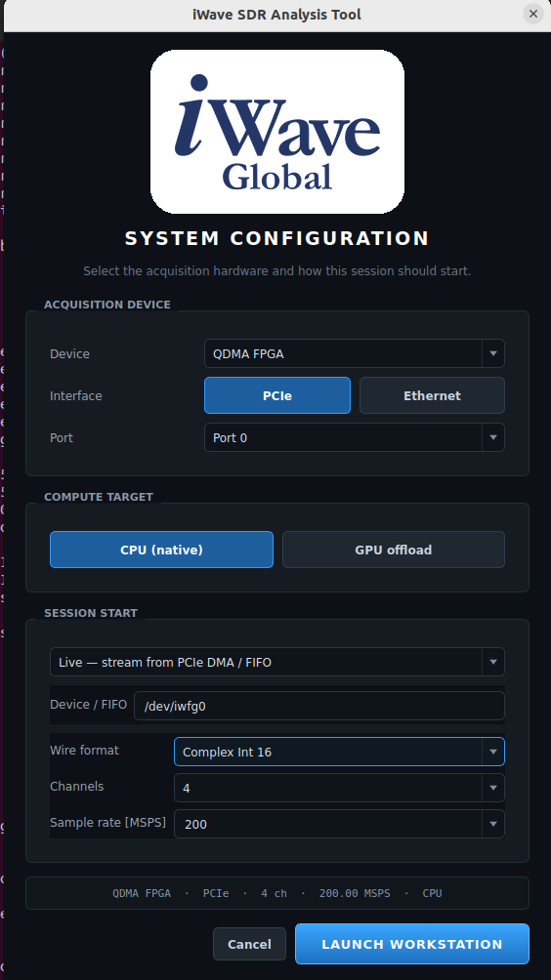
Task: Click the Interface label
Action: click(x=75, y=395)
